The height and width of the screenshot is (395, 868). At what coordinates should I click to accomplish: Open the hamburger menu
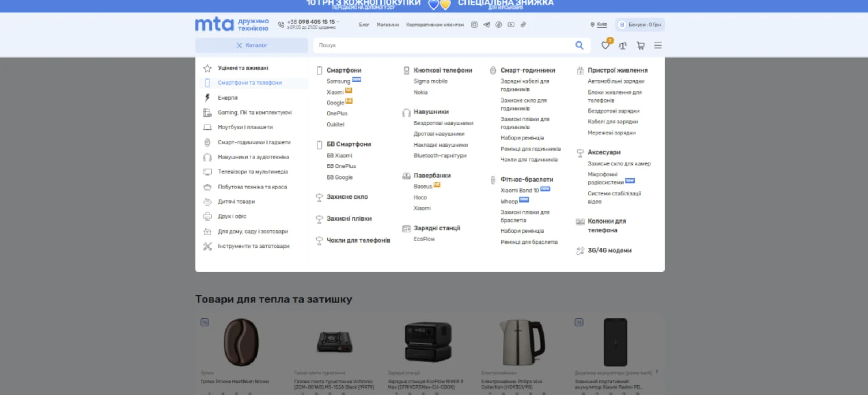click(x=658, y=45)
